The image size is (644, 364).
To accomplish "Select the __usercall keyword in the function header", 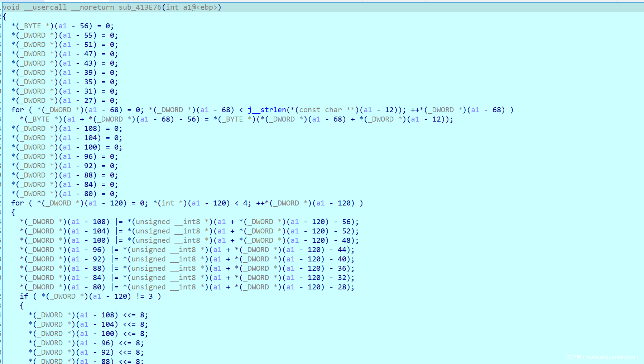I will 45,7.
